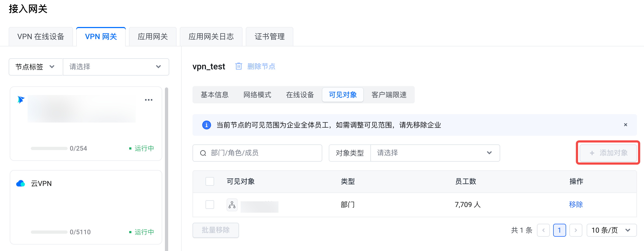The image size is (644, 251).
Task: Switch to the 应用网关 tab
Action: (x=153, y=37)
